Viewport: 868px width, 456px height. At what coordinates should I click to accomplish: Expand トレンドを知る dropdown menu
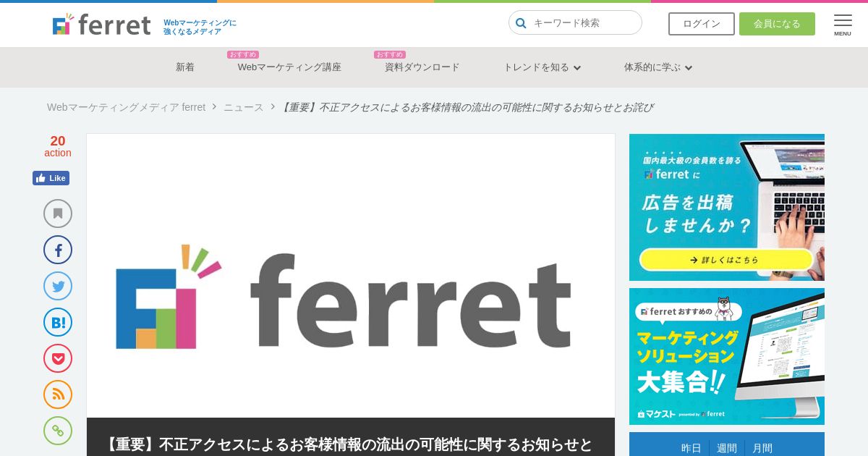[542, 67]
